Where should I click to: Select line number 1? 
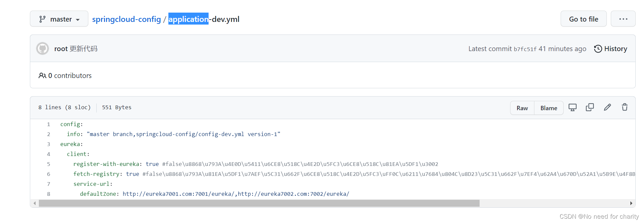tap(48, 124)
